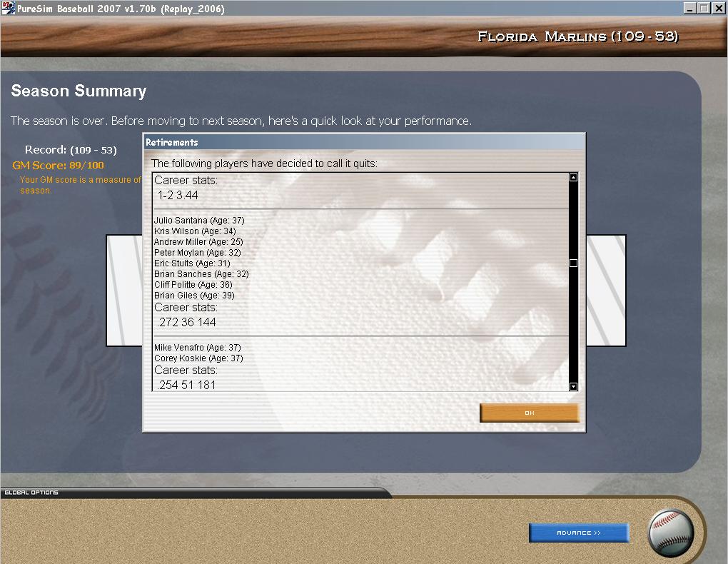This screenshot has height=564, width=728.
Task: Close the PureSim Baseball window
Action: pyautogui.click(x=719, y=8)
